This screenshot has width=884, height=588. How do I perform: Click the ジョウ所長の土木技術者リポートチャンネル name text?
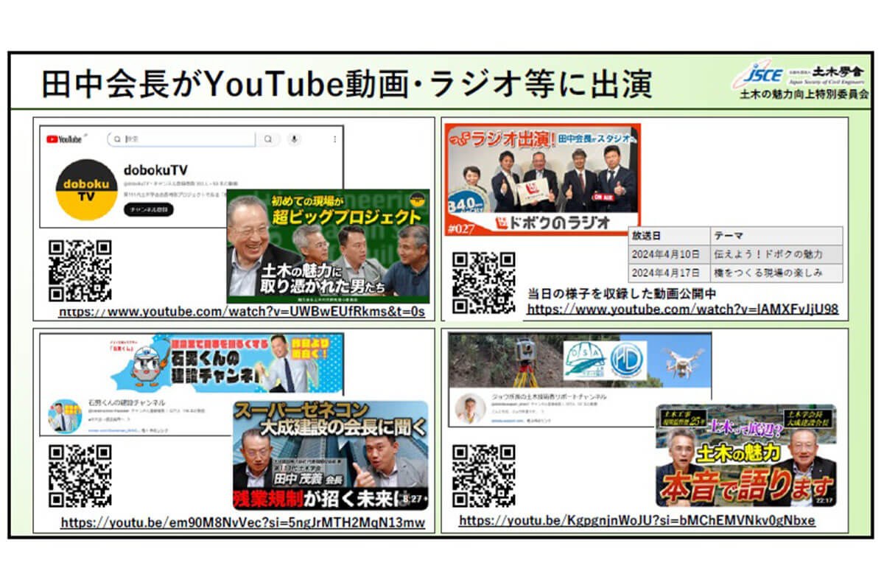pos(549,397)
